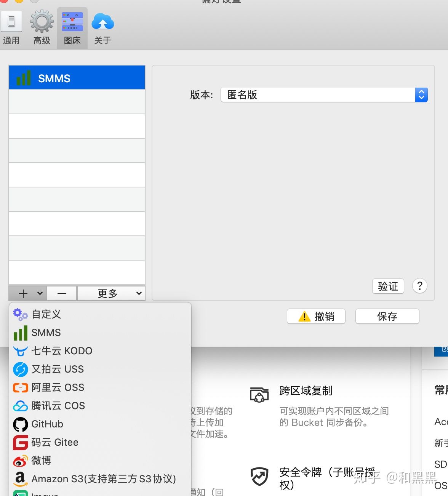
Task: Remove host with the minus button
Action: click(x=62, y=293)
